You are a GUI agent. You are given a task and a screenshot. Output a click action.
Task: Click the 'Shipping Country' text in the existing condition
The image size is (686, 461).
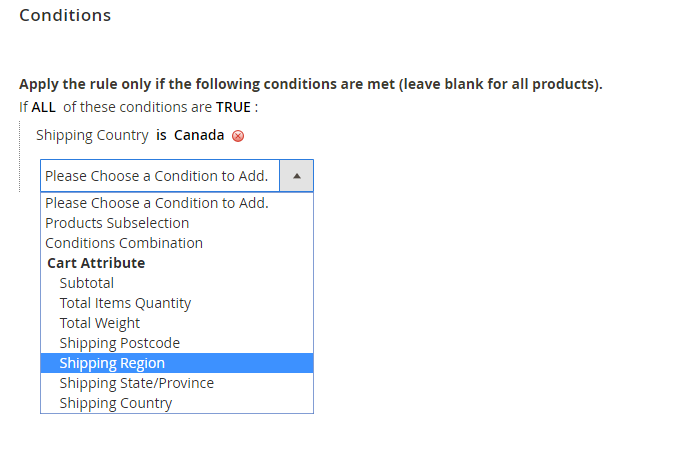tap(92, 135)
